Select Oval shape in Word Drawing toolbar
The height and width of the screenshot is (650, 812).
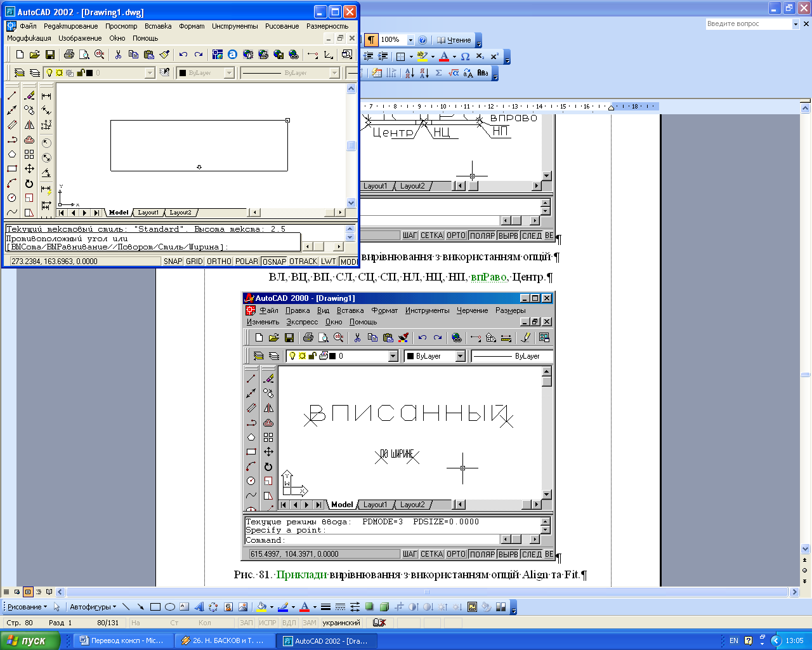[x=170, y=607]
